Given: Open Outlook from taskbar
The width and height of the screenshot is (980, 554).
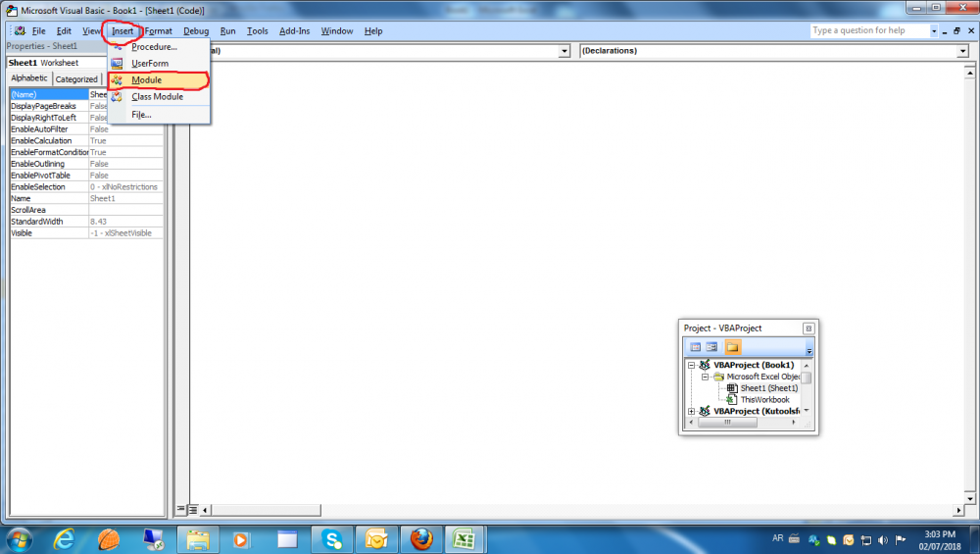Looking at the screenshot, I should coord(376,539).
